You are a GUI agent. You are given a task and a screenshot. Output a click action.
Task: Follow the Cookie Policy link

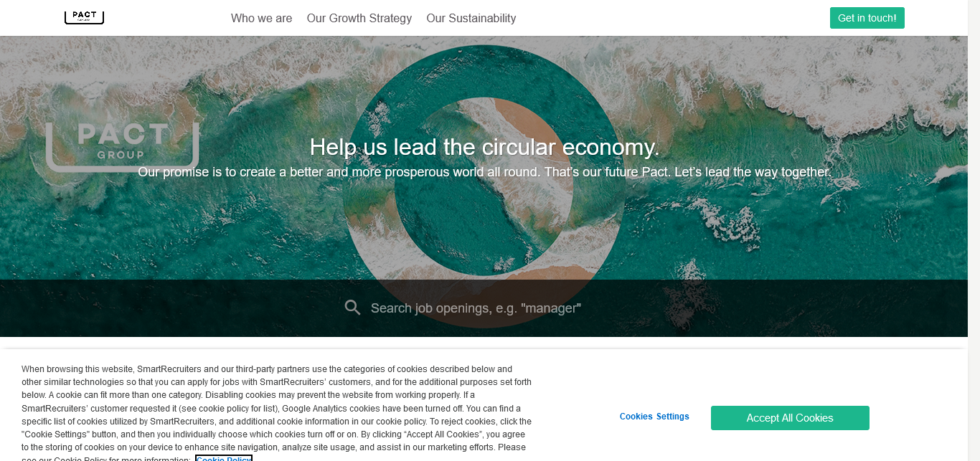[x=224, y=459]
